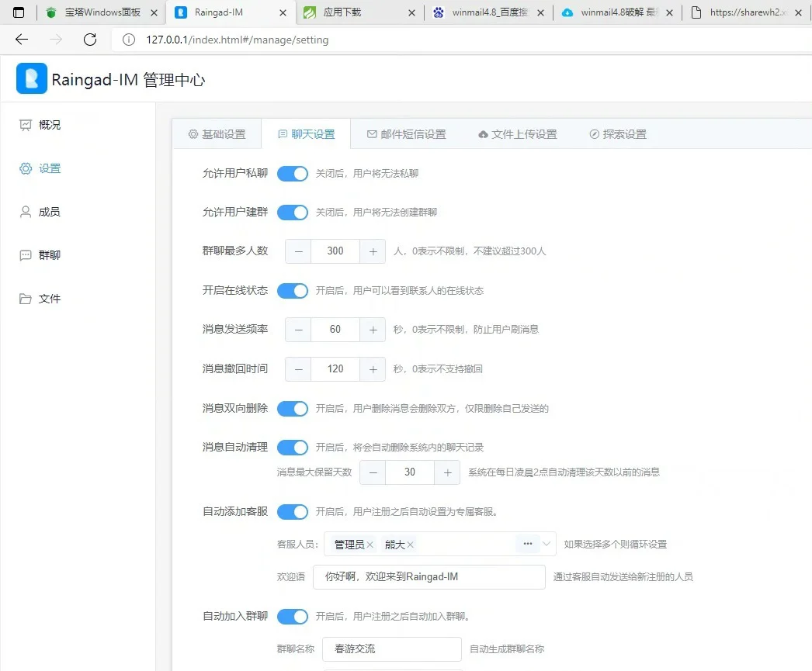Remove the 熊大 tag from staff list
The image size is (812, 671).
(x=410, y=544)
